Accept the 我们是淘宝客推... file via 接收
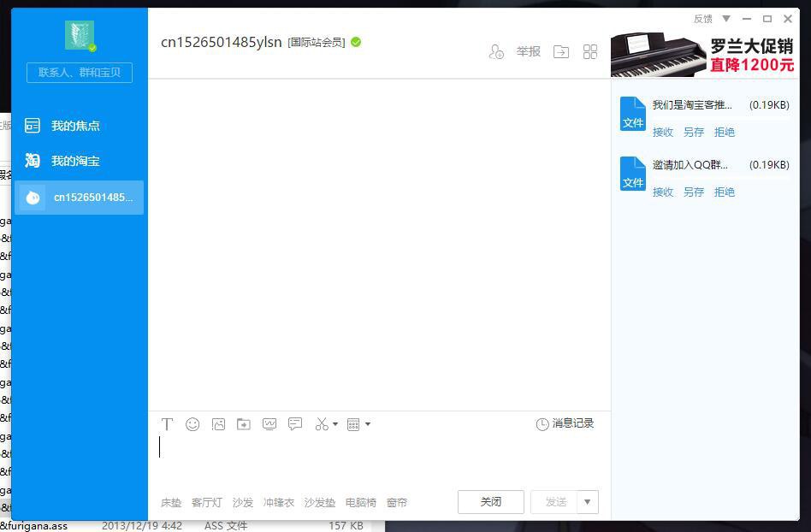The image size is (811, 532). click(x=662, y=132)
